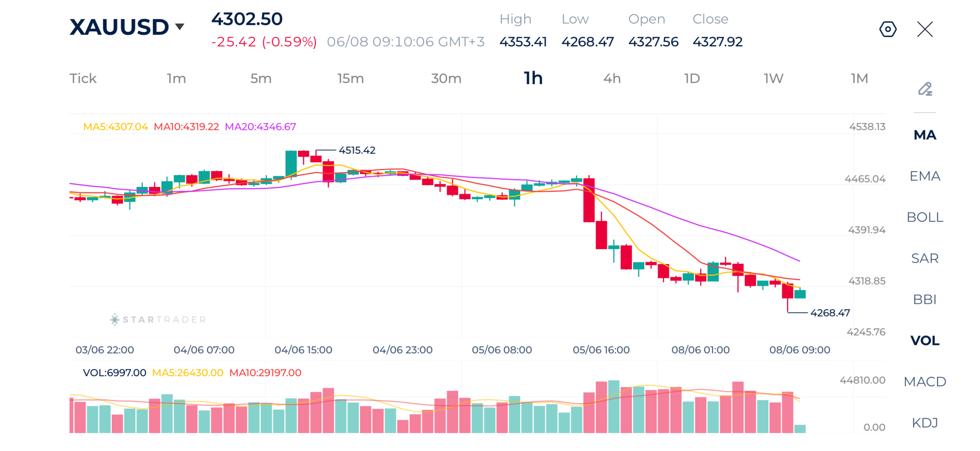980x451 pixels.
Task: Close the chart view
Action: click(x=924, y=29)
